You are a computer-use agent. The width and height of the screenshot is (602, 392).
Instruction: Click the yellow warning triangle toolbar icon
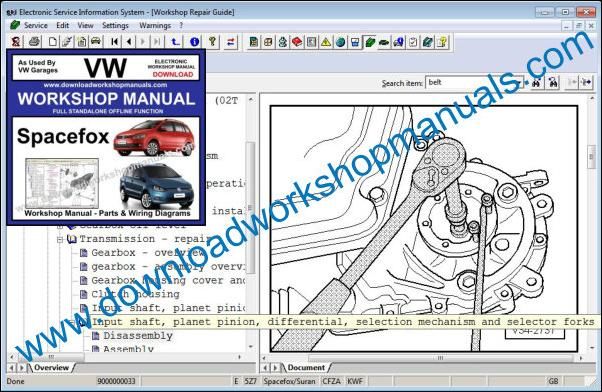point(326,42)
